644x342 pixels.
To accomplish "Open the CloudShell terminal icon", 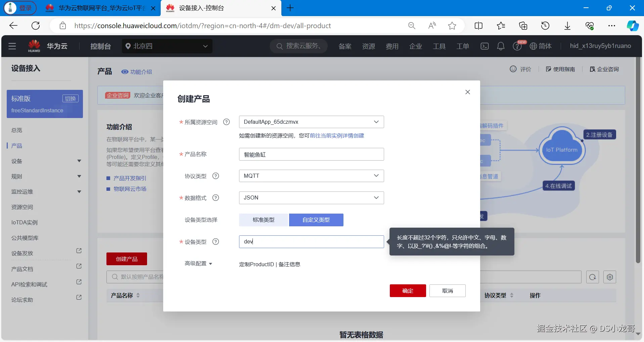I will (485, 46).
